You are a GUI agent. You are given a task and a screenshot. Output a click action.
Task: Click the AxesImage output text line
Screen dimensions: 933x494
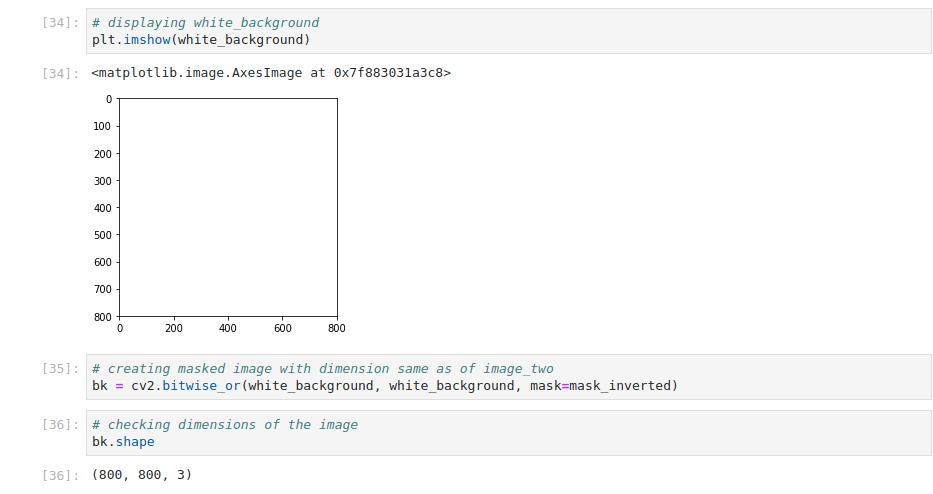[271, 73]
